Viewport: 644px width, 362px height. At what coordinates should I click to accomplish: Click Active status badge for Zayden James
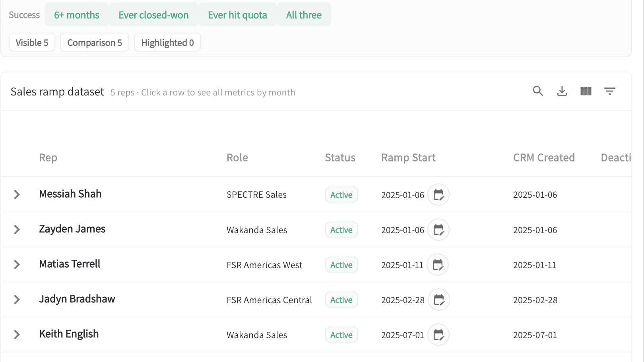pos(341,230)
